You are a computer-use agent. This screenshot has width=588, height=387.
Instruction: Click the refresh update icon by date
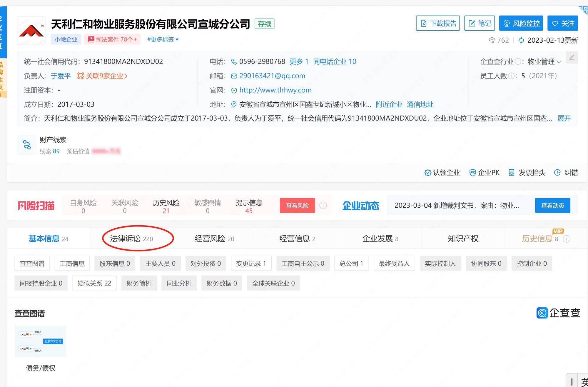pyautogui.click(x=521, y=40)
